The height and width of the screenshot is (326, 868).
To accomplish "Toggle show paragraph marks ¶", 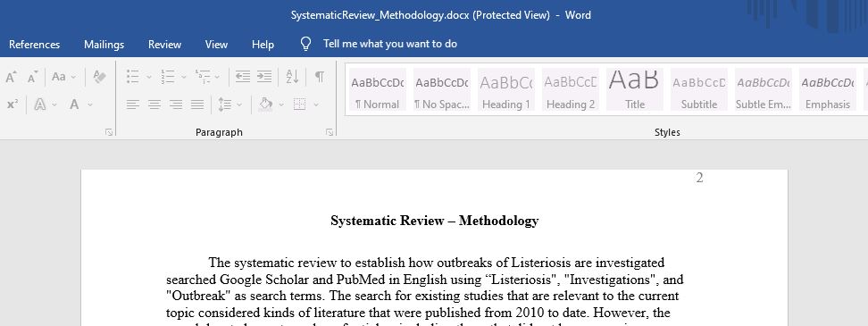I will (320, 77).
